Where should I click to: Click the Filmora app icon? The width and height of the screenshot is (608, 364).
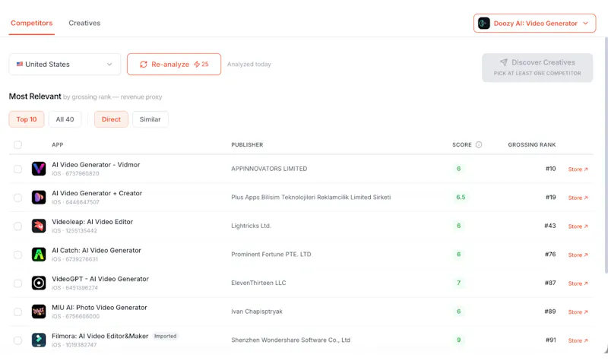[39, 340]
